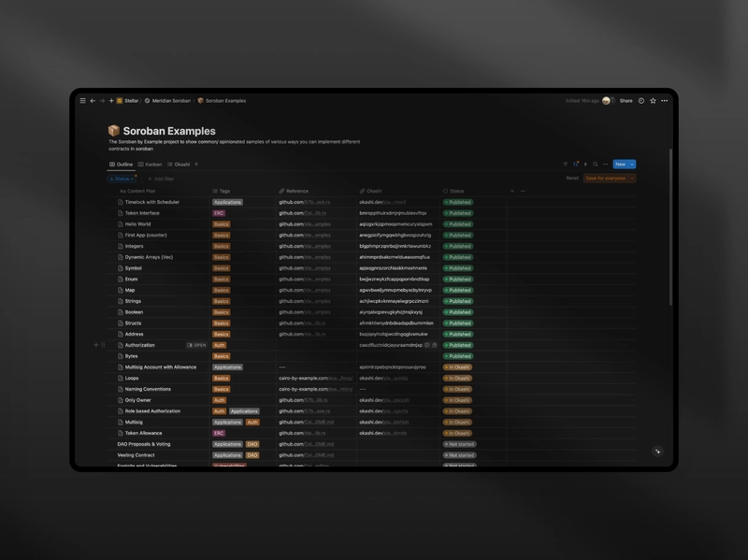The image size is (748, 560).
Task: Open the Meridian Soroban breadcrumb
Action: tap(167, 101)
